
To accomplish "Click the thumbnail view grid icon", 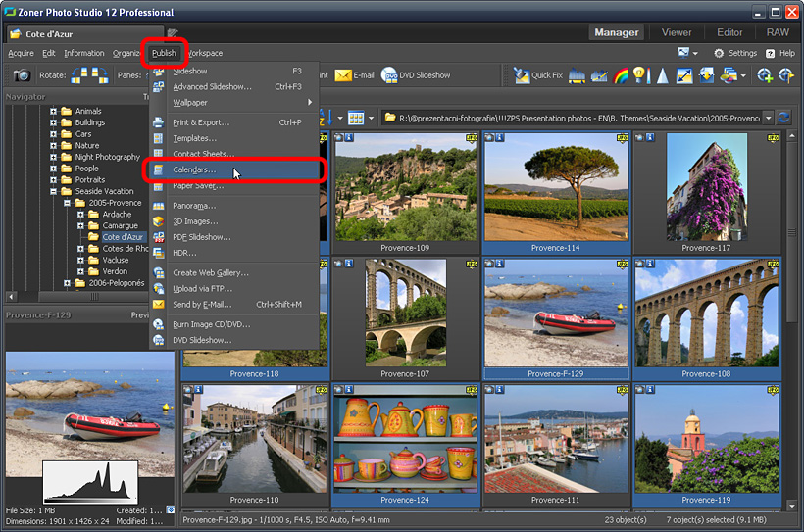I will (356, 119).
